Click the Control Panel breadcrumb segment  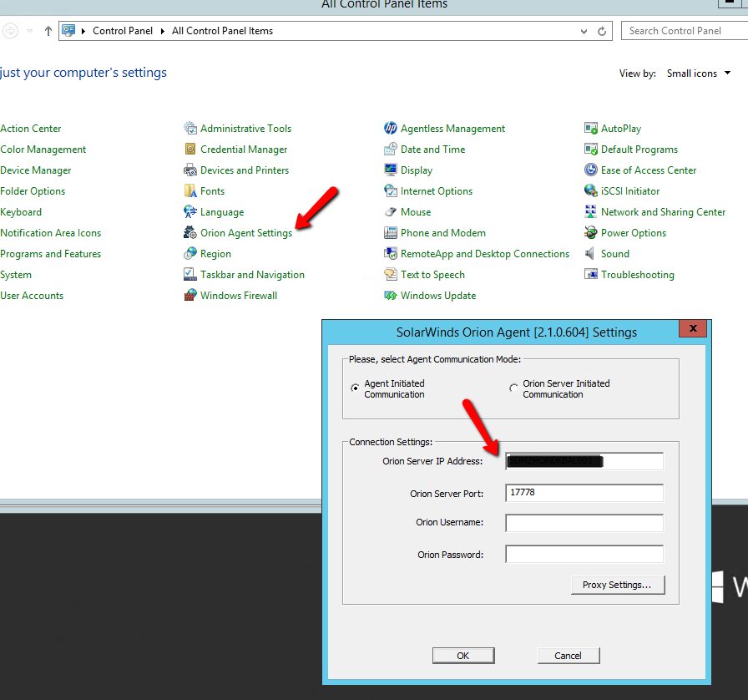[x=123, y=31]
